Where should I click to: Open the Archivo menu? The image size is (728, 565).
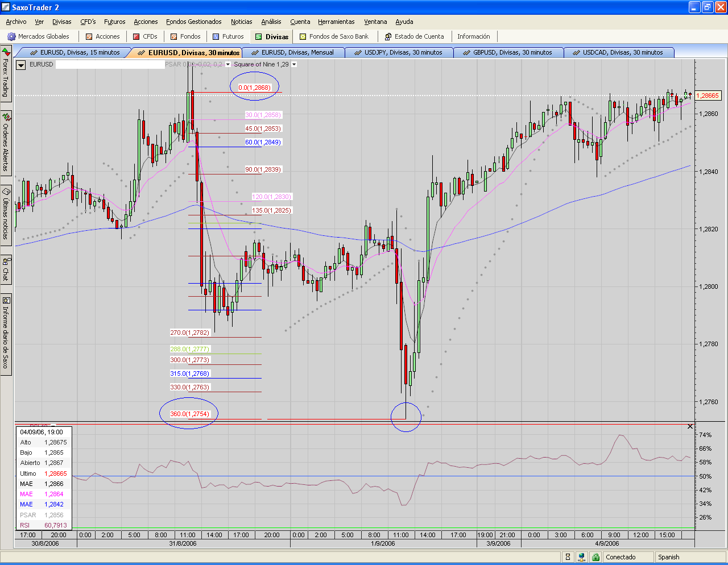(x=16, y=22)
